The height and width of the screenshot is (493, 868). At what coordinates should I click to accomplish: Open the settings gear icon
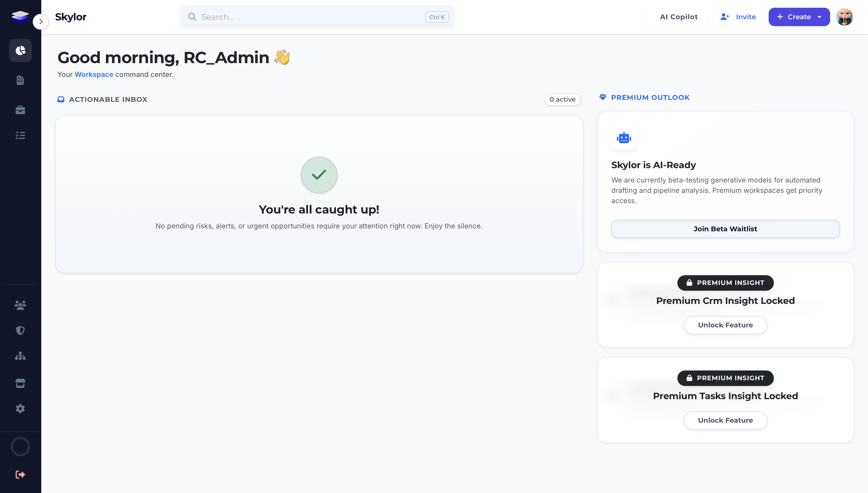(x=20, y=408)
